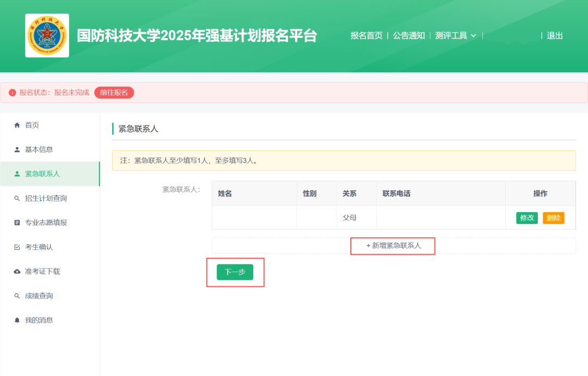This screenshot has height=376, width=588.
Task: Click the magnifier icon beside 招生计划查询
Action: [17, 198]
